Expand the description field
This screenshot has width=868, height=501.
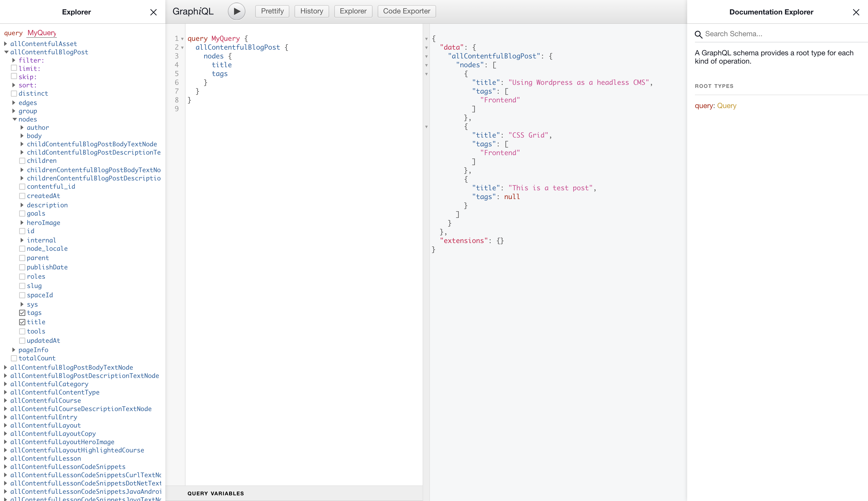point(22,205)
